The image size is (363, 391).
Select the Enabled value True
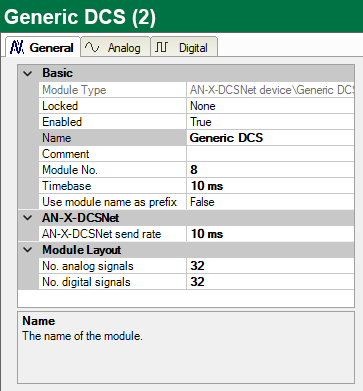[270, 122]
